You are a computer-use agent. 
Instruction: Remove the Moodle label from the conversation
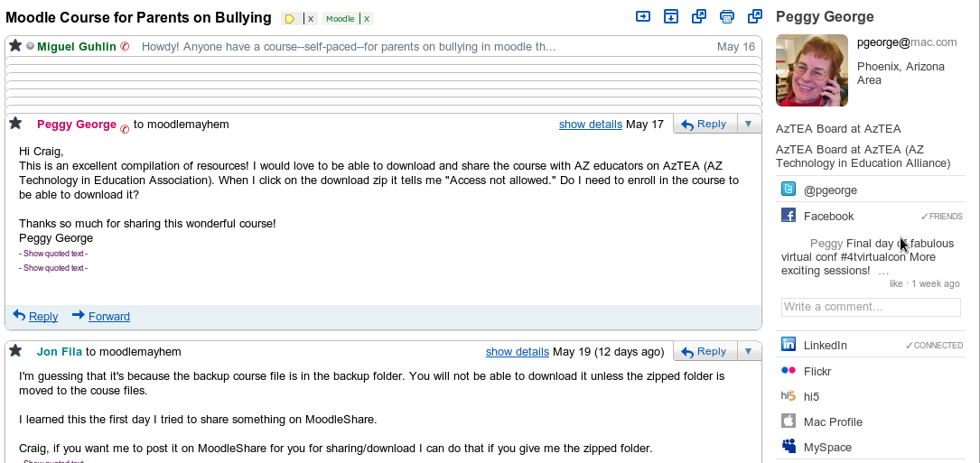click(x=367, y=18)
